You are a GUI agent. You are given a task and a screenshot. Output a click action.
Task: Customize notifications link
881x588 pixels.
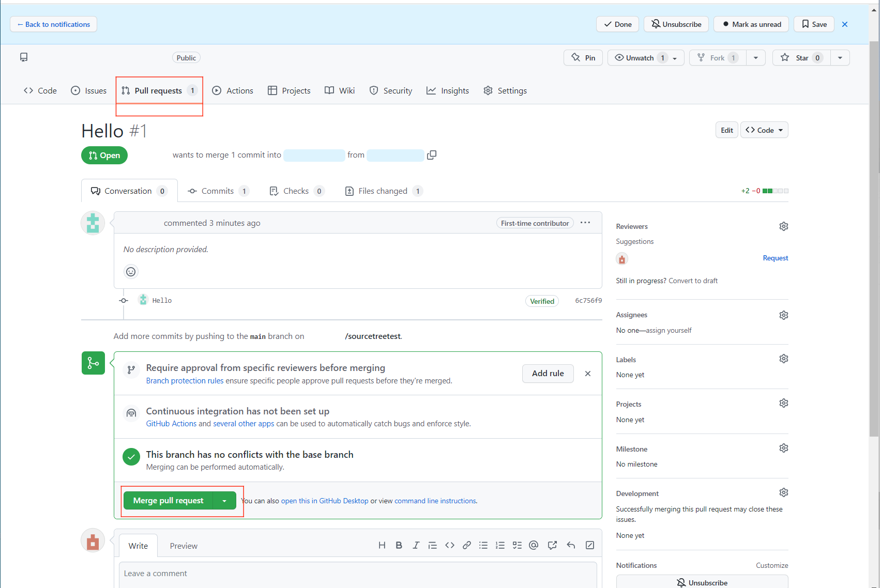point(772,566)
